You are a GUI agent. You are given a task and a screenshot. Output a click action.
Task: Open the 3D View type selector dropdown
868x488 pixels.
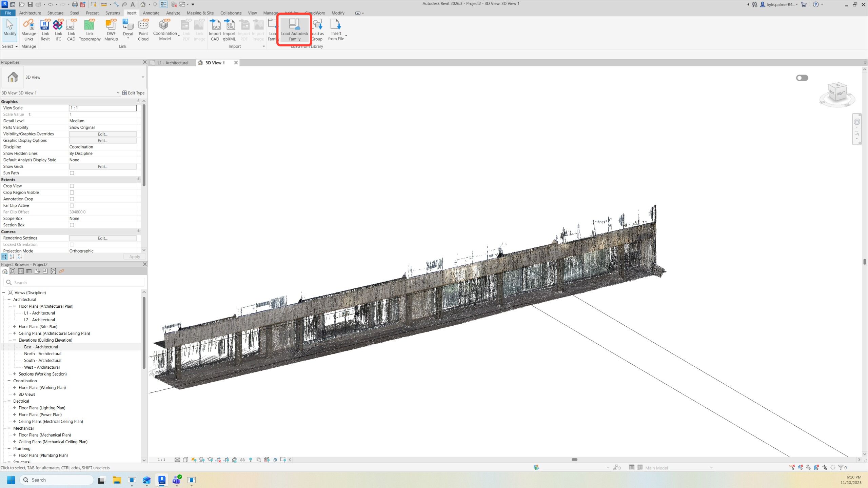point(143,77)
